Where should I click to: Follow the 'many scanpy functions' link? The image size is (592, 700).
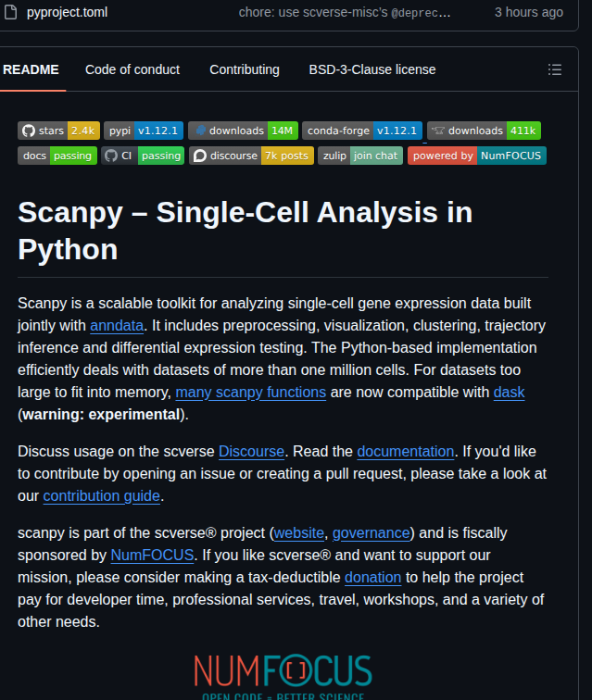point(251,392)
